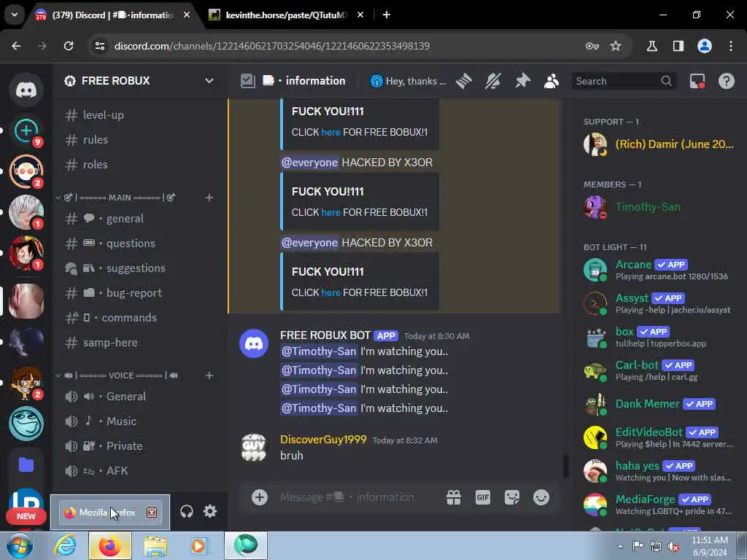Viewport: 747px width, 560px height.
Task: Open the Discord inbox icon
Action: click(x=697, y=81)
